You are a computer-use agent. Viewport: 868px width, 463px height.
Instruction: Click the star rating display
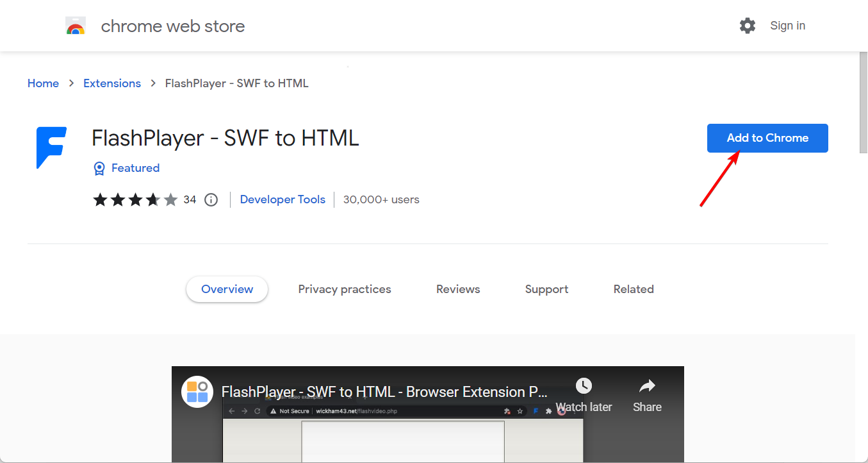click(135, 199)
